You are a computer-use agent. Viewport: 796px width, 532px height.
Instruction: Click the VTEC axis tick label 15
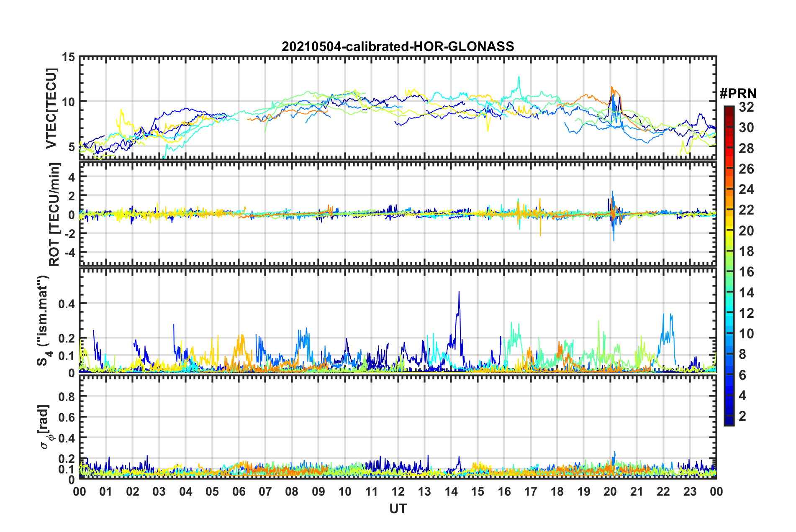[68, 57]
